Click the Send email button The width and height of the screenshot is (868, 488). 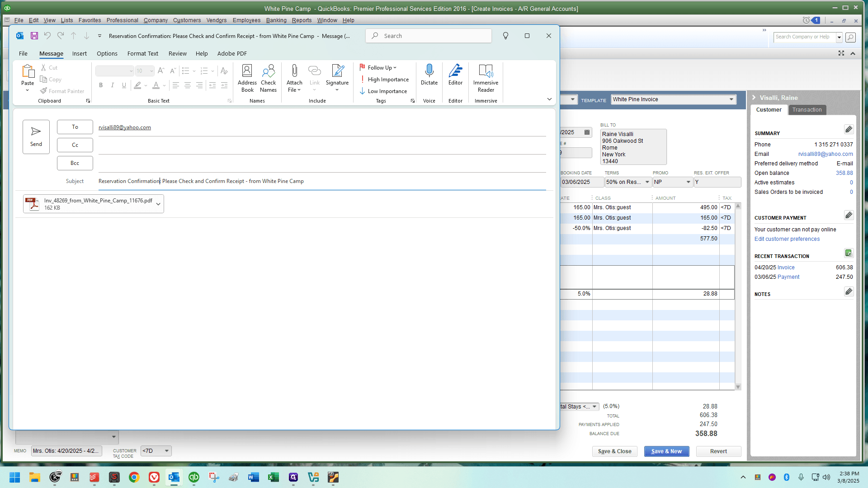click(x=36, y=137)
